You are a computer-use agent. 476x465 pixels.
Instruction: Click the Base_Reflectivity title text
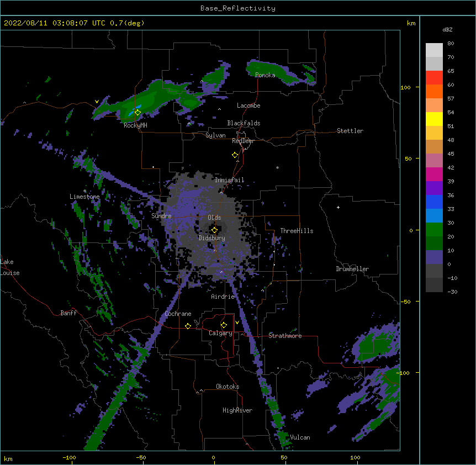coord(238,8)
